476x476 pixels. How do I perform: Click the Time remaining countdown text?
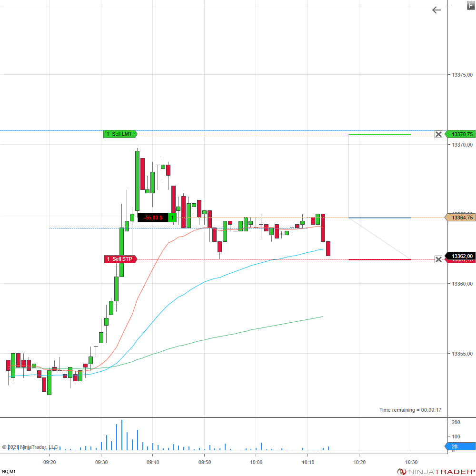(x=410, y=410)
